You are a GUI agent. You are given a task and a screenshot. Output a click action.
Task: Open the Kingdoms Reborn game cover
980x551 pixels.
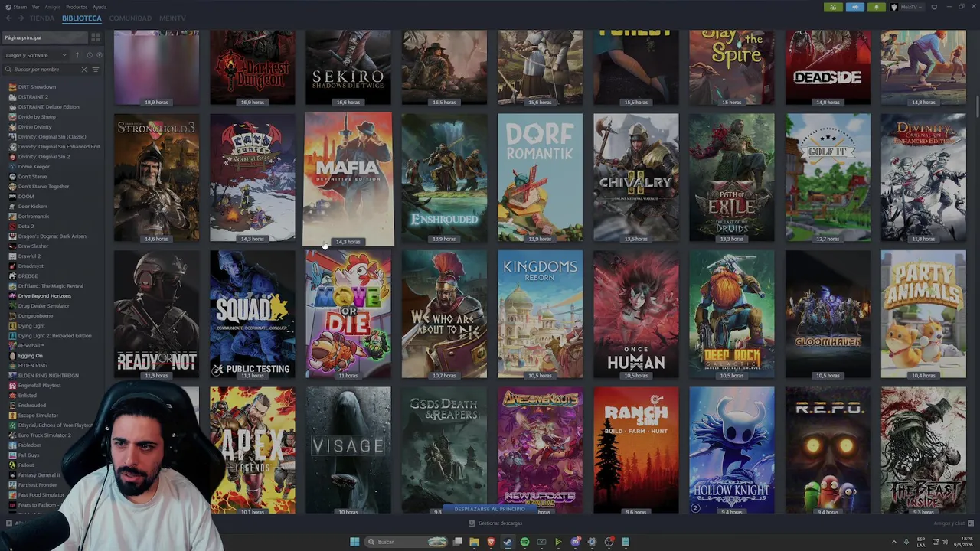[540, 314]
